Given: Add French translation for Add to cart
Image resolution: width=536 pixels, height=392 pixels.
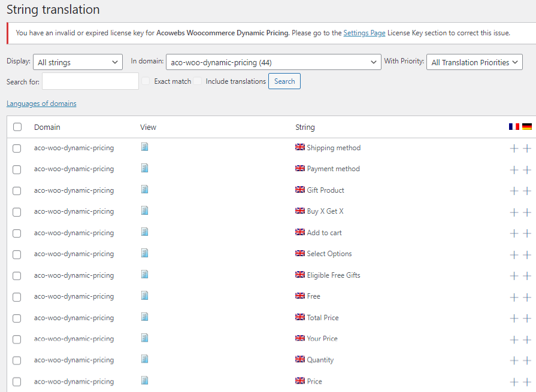Looking at the screenshot, I should (514, 233).
